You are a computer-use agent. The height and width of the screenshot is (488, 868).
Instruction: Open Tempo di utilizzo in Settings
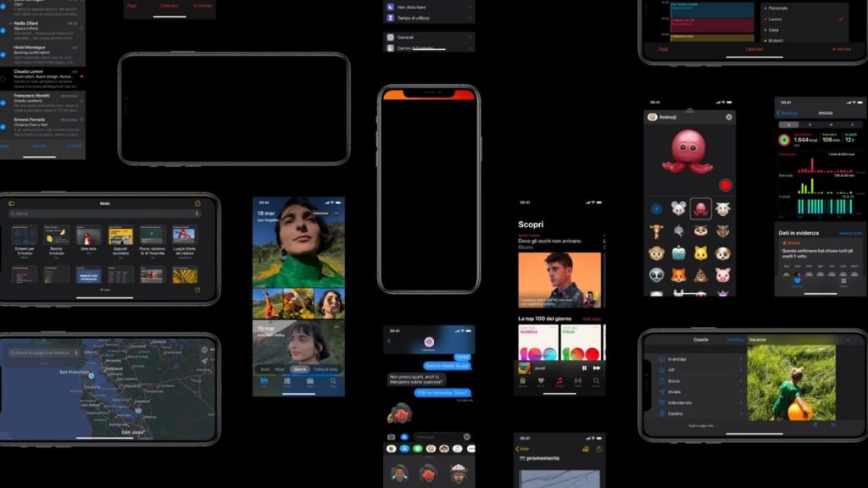[429, 18]
